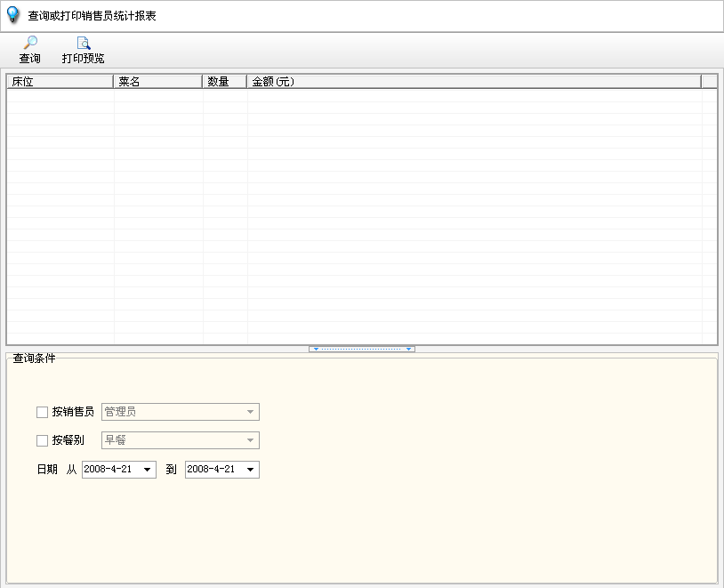Sort by the 床位 column header
This screenshot has height=588, width=724.
[x=60, y=82]
